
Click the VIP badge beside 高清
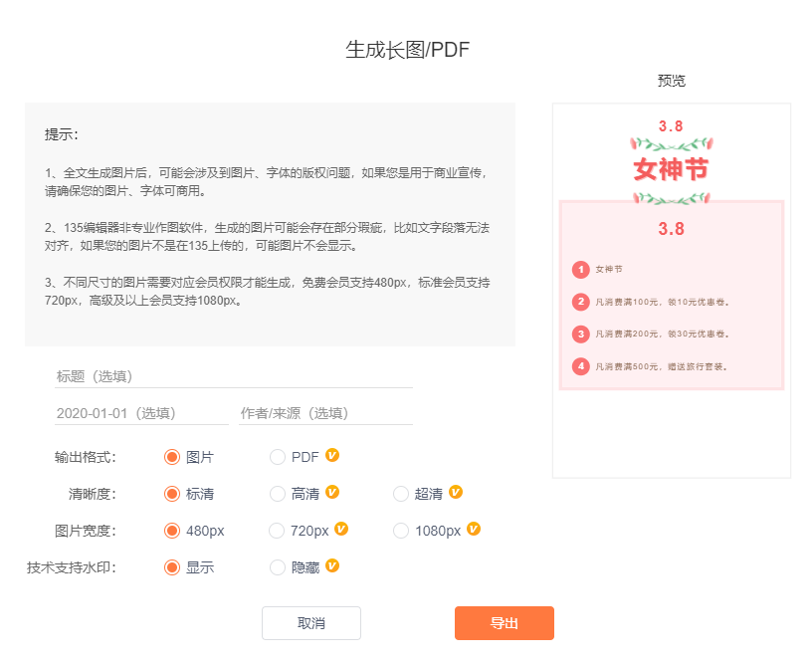332,493
